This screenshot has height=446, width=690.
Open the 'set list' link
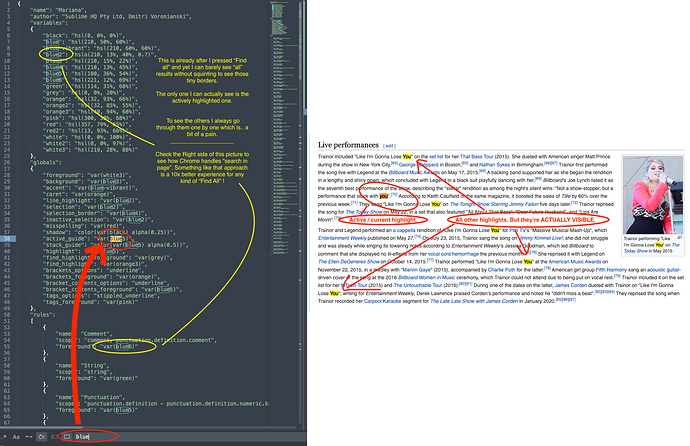(x=436, y=157)
